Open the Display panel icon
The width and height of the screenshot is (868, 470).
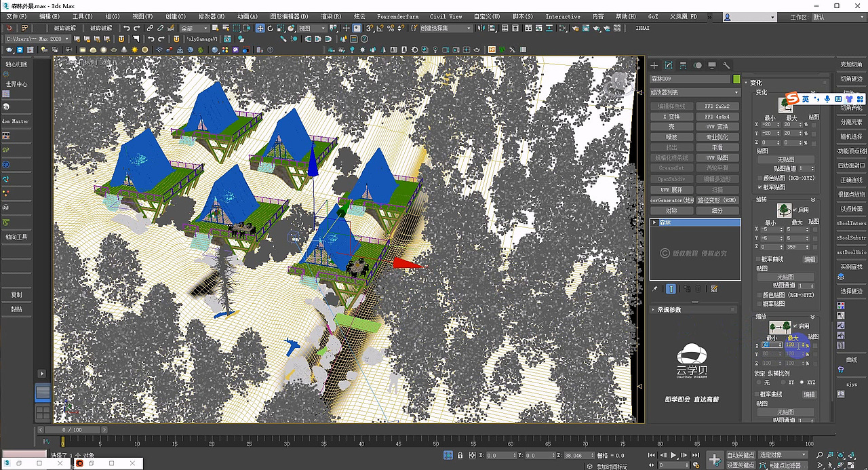click(x=712, y=65)
